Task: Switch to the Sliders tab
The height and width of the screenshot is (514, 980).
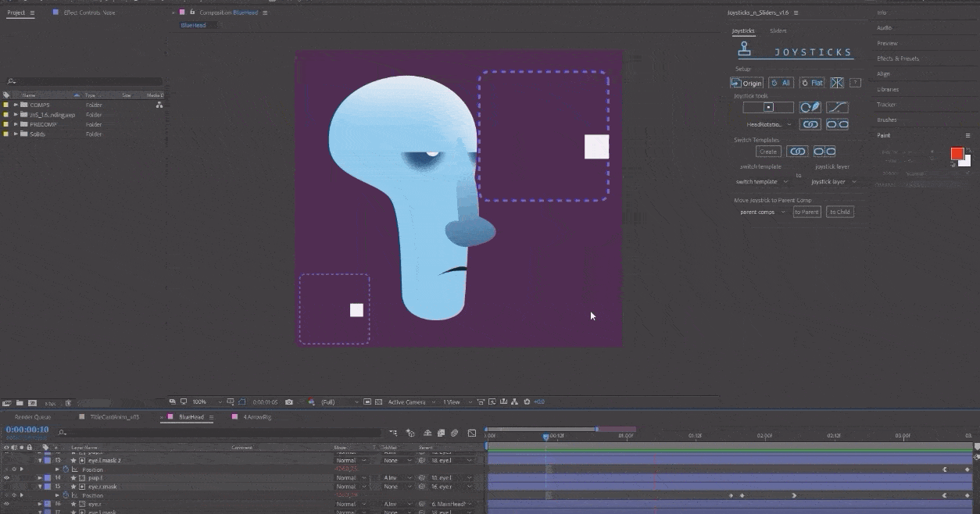Action: (x=778, y=30)
